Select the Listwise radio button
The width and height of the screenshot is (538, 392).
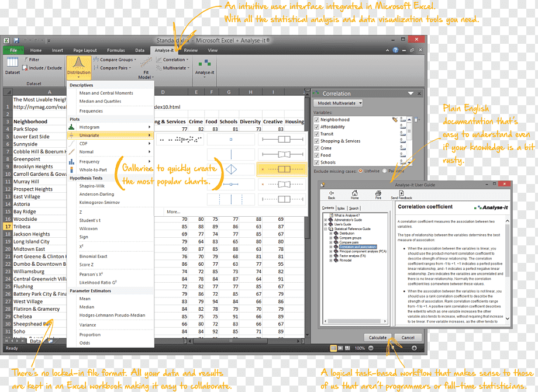point(361,171)
